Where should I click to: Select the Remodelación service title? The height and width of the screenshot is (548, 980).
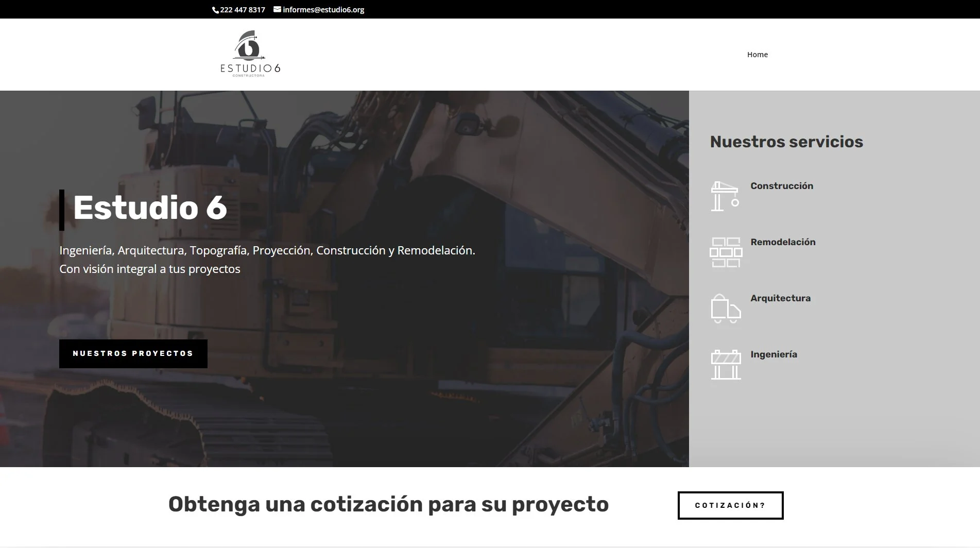click(x=783, y=242)
